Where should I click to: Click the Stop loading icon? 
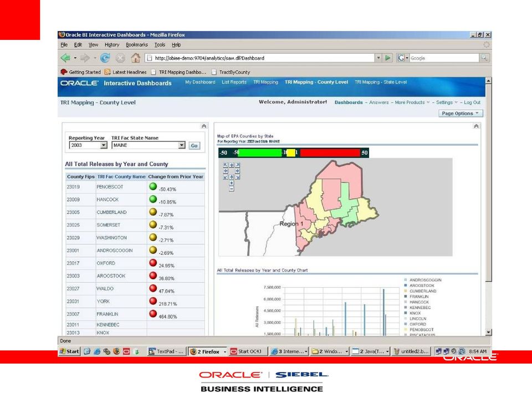coord(120,58)
